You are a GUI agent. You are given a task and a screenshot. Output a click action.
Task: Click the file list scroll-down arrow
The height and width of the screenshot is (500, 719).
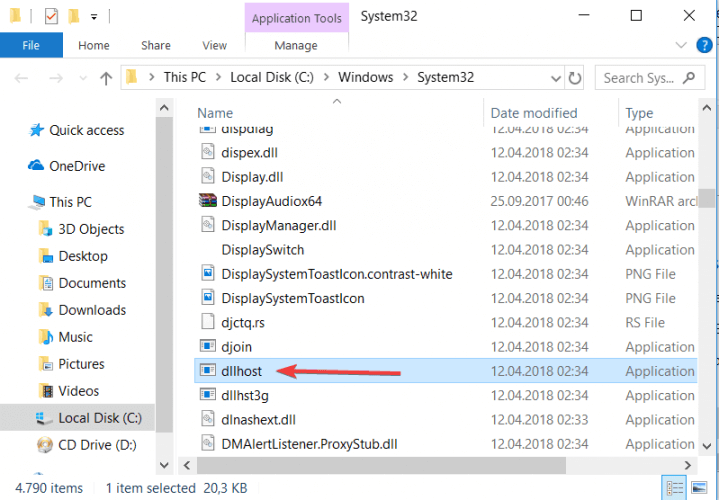707,445
